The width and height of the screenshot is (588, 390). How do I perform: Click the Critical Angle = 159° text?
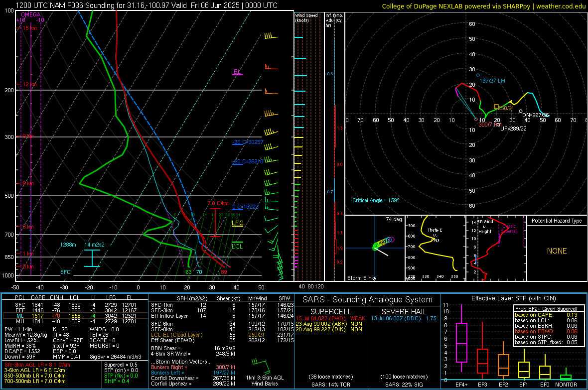376,200
